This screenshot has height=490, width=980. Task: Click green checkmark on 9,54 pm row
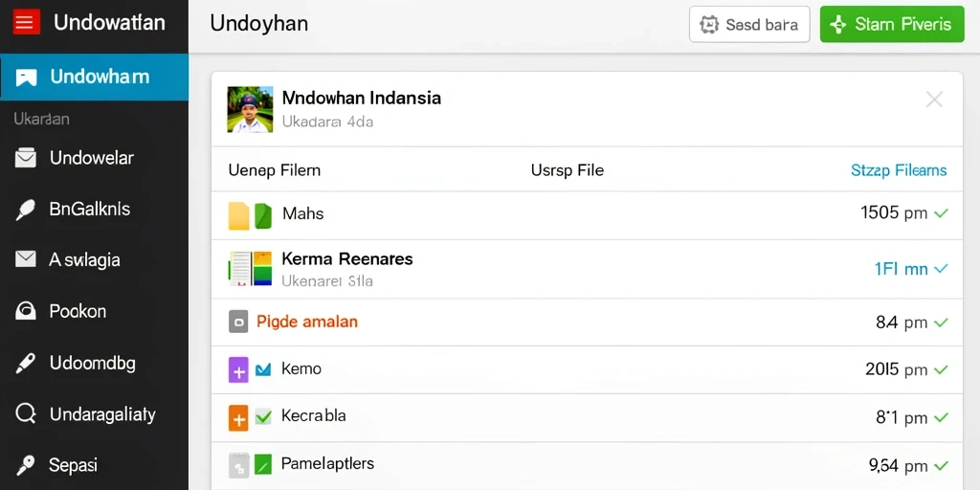coord(941,466)
